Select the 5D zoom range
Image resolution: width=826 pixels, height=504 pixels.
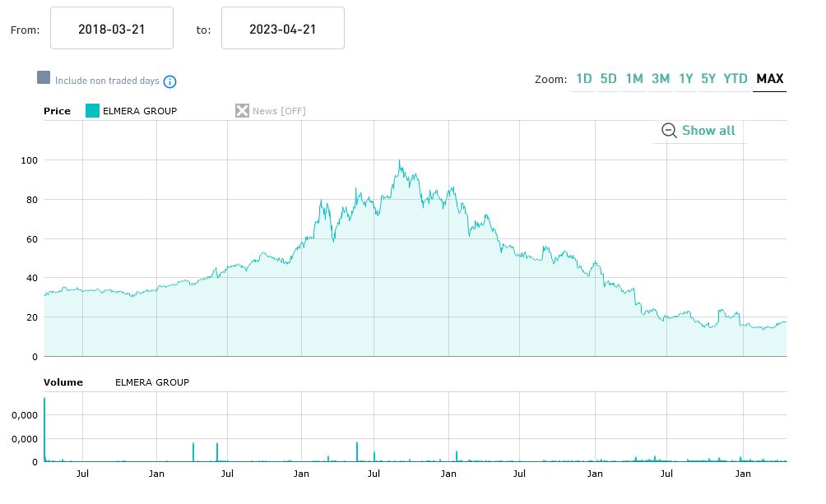coord(608,79)
